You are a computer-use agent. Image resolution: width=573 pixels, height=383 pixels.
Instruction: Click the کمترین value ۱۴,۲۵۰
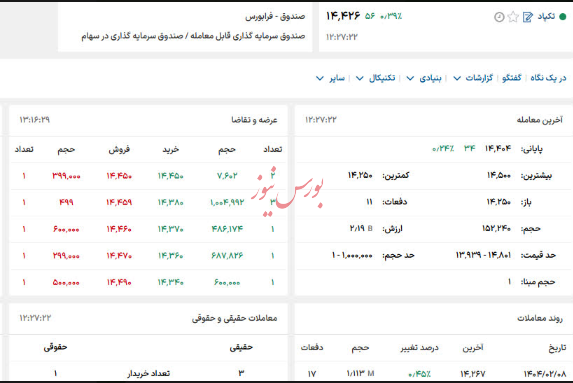360,175
